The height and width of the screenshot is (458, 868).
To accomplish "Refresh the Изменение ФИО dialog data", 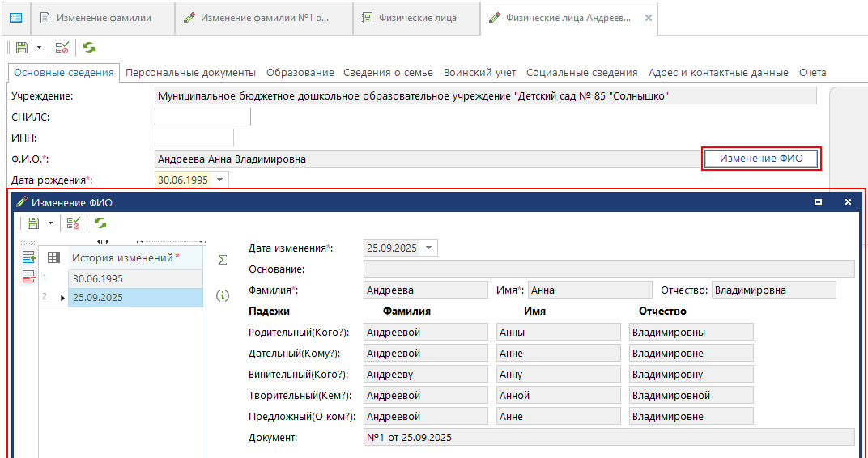I will [100, 223].
